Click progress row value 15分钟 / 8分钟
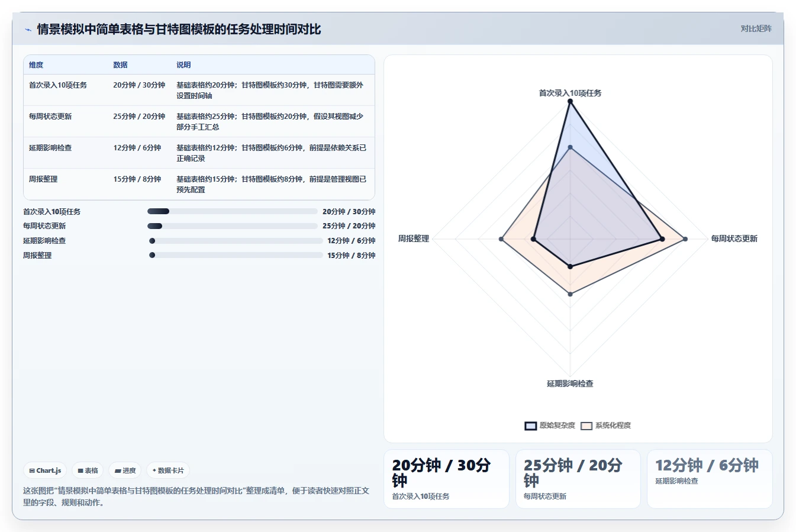This screenshot has width=796, height=532. pos(352,255)
